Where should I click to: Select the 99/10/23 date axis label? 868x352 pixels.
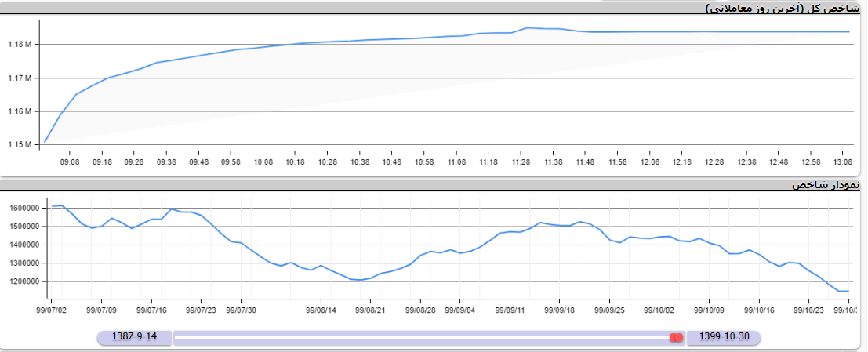pos(808,310)
